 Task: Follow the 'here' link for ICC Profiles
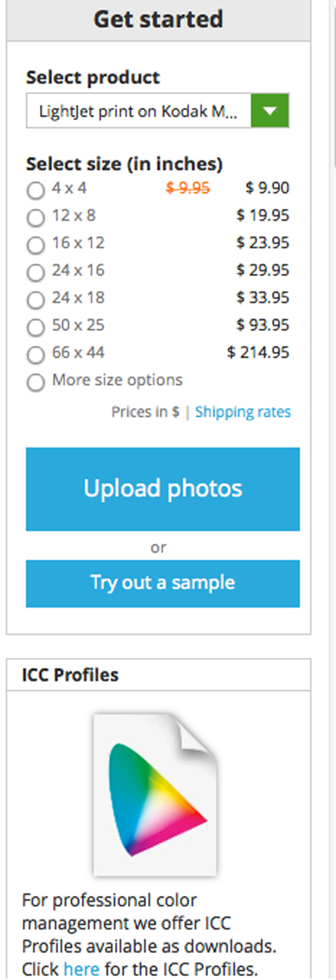82,969
